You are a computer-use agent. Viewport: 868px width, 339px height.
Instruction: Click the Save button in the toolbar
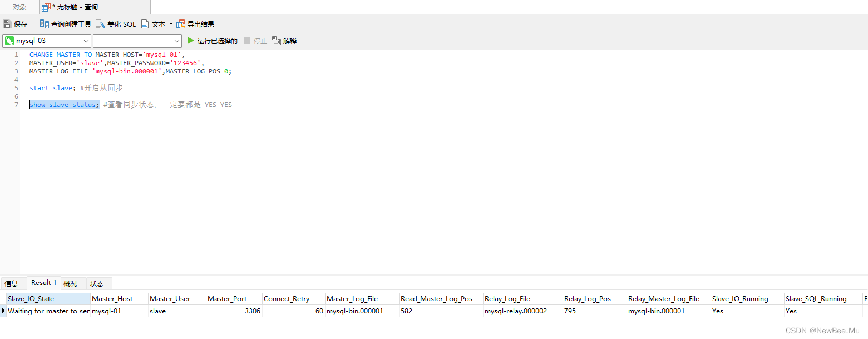(x=15, y=24)
